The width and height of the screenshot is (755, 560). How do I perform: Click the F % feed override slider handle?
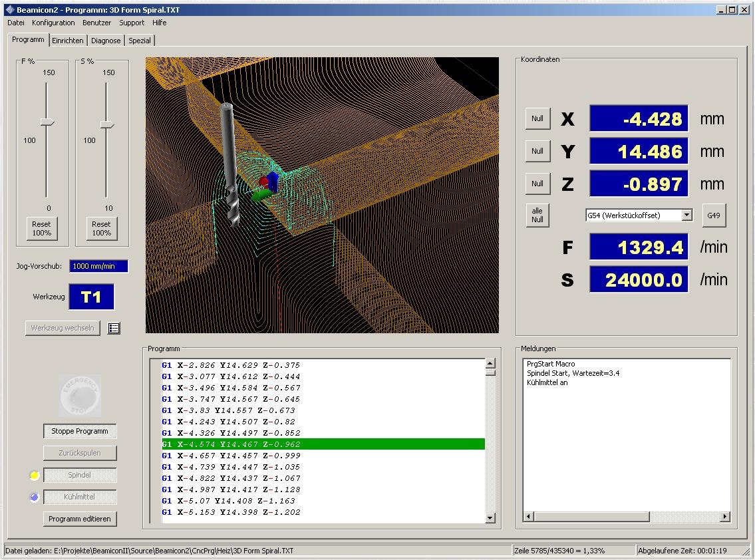[47, 122]
